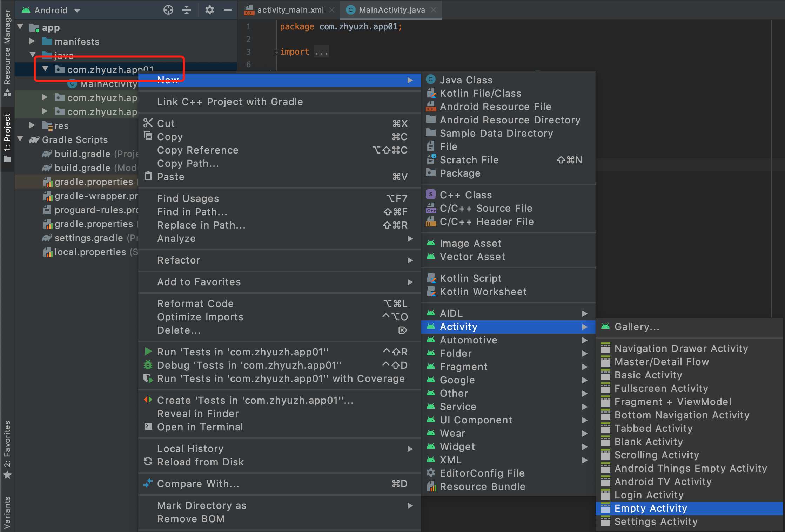The width and height of the screenshot is (785, 532).
Task: Click the Java Class icon
Action: 431,80
